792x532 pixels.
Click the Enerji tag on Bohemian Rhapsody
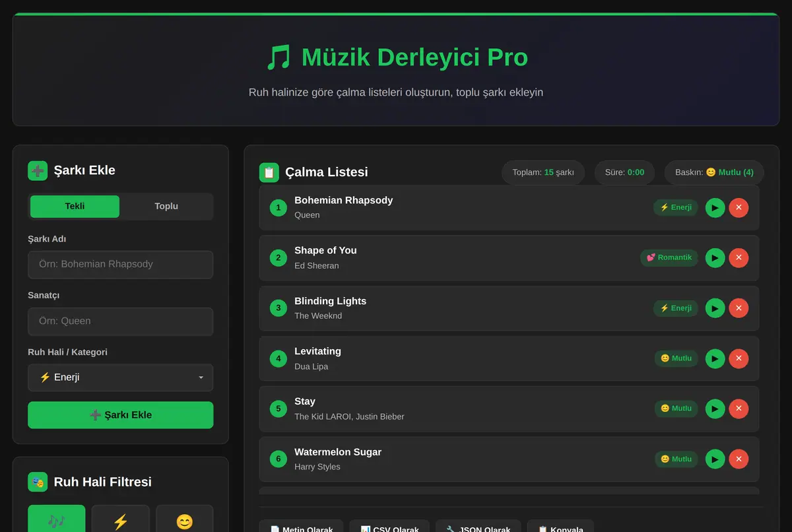tap(676, 207)
